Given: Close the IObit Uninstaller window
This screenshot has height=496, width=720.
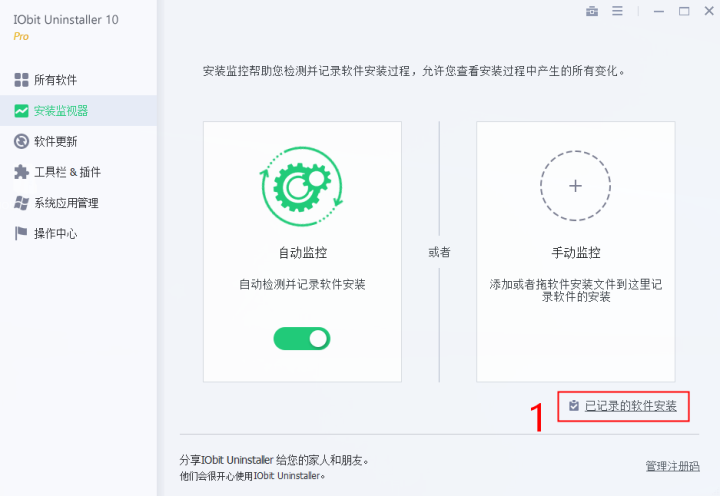Looking at the screenshot, I should [709, 11].
